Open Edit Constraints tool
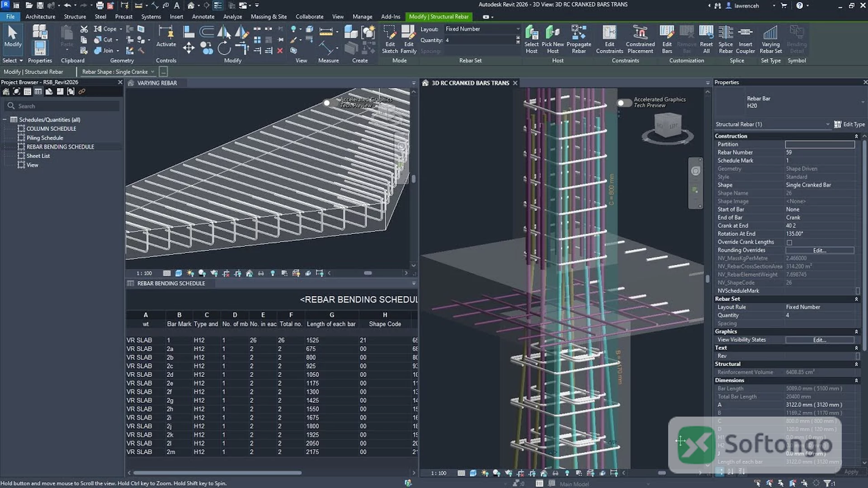868x488 pixels. [609, 39]
